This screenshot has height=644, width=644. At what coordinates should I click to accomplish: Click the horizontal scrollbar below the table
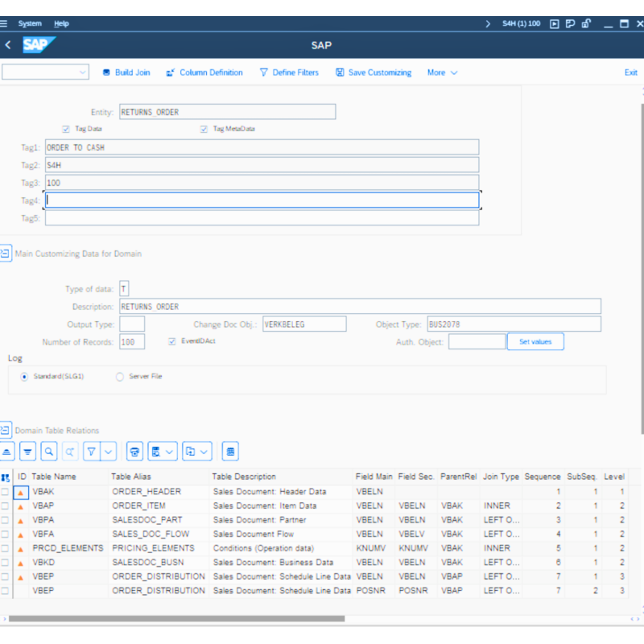(x=177, y=618)
